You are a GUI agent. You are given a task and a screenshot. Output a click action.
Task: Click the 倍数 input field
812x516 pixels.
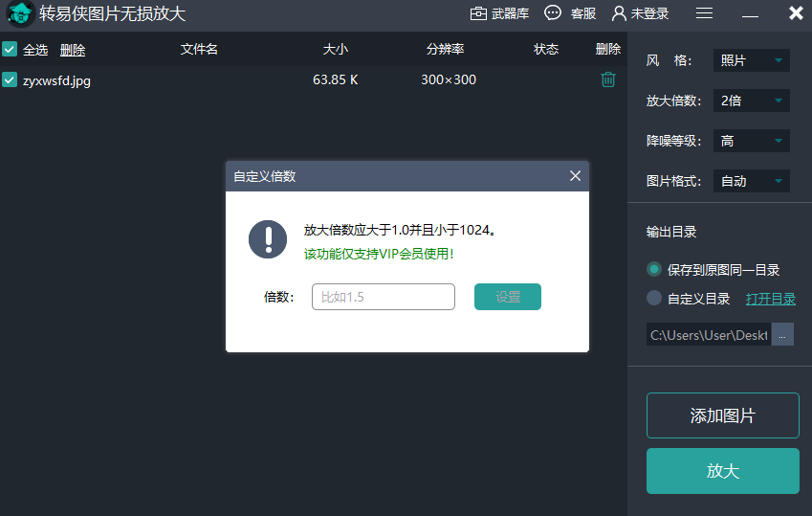pos(384,297)
